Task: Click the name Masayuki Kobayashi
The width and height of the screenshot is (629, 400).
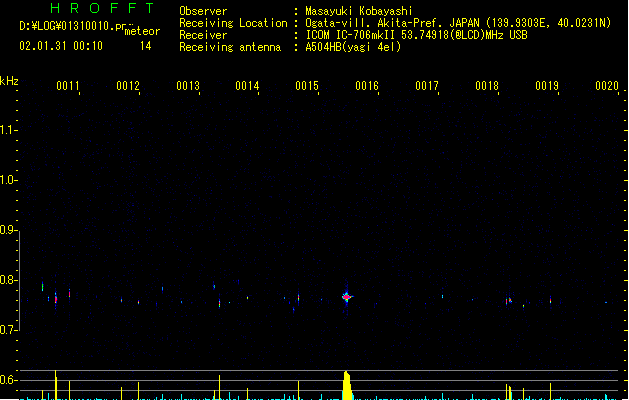Action: (359, 11)
